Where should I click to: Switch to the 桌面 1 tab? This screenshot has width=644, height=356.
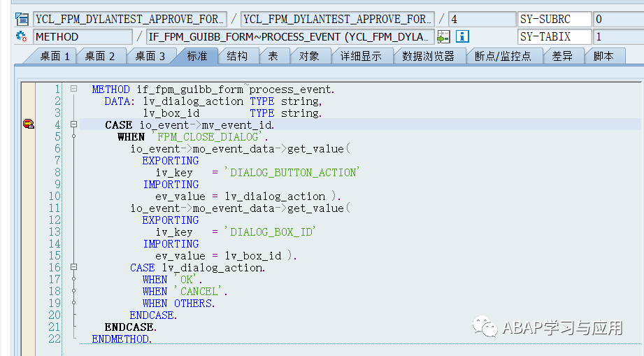(x=55, y=56)
